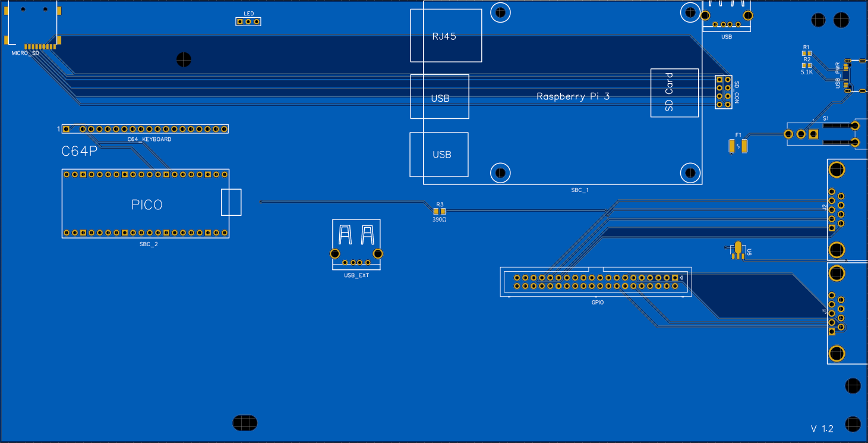This screenshot has height=443, width=868.
Task: Select fuse F1 pads
Action: [738, 146]
